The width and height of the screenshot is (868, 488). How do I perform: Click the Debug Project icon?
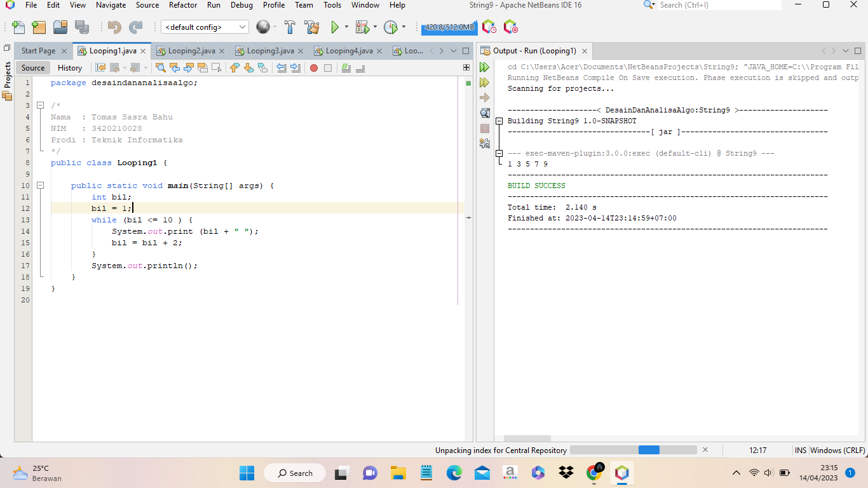click(362, 27)
